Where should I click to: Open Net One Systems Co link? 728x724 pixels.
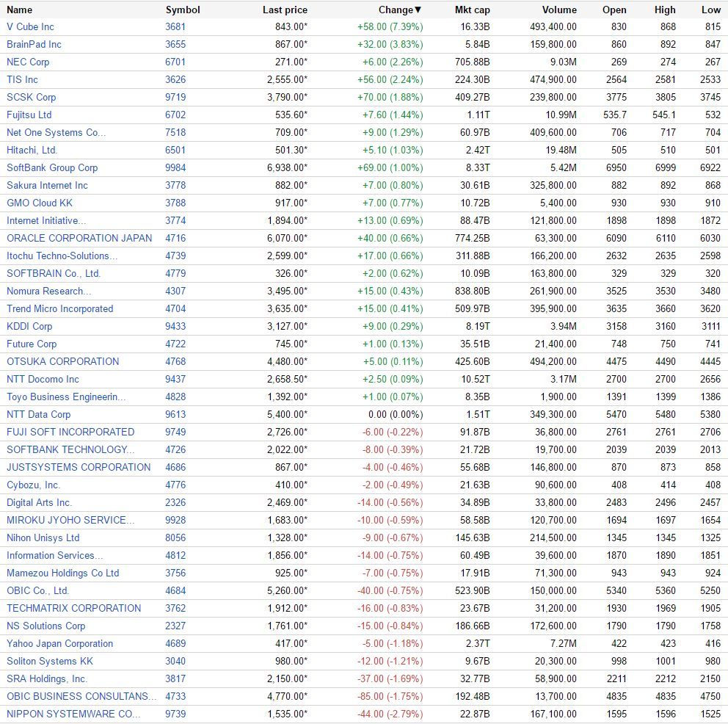[x=57, y=133]
